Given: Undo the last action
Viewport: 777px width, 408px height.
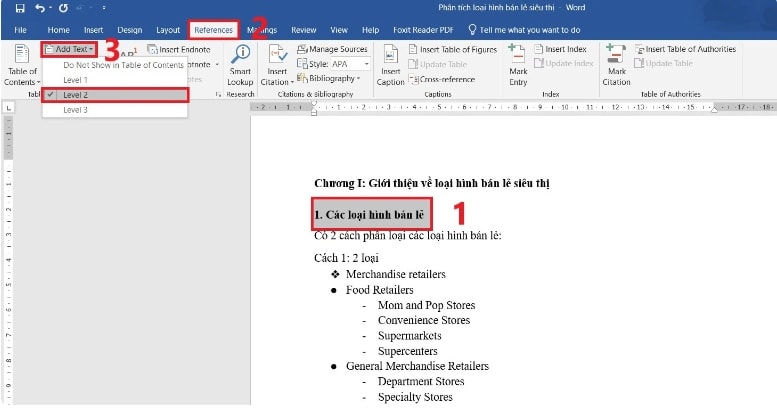Looking at the screenshot, I should (x=40, y=8).
